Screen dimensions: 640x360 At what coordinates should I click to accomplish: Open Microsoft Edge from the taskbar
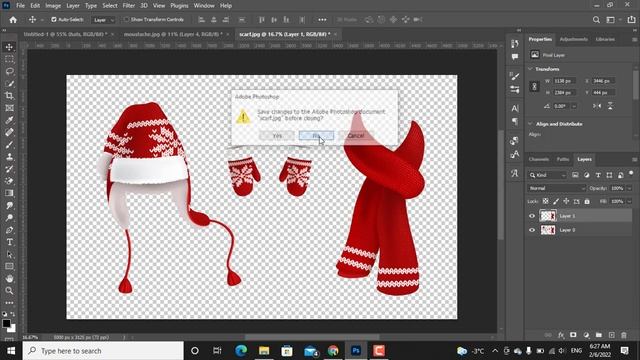click(x=241, y=351)
